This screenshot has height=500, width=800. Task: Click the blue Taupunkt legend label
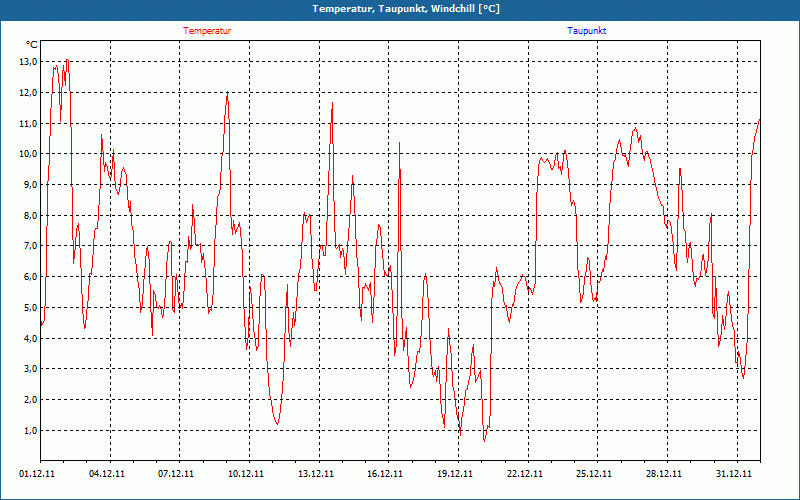pyautogui.click(x=587, y=31)
